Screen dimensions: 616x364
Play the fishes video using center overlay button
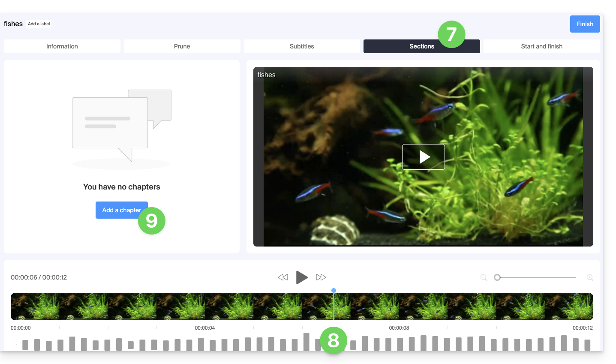[423, 157]
